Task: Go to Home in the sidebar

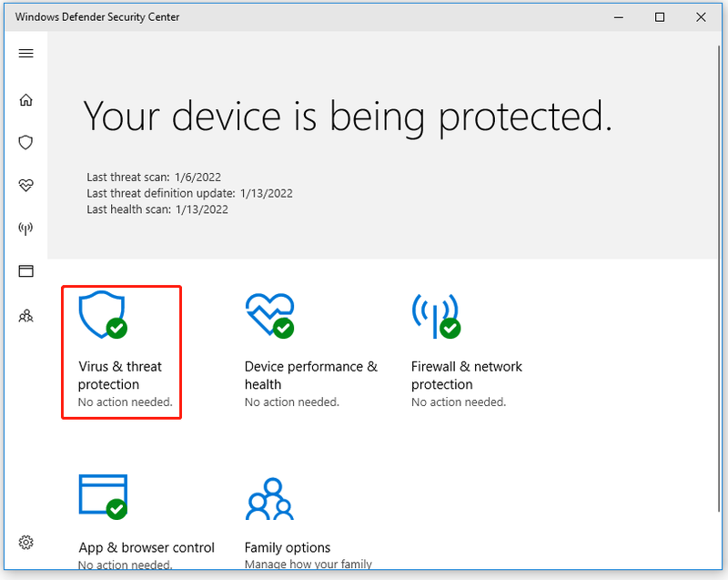Action: point(26,100)
